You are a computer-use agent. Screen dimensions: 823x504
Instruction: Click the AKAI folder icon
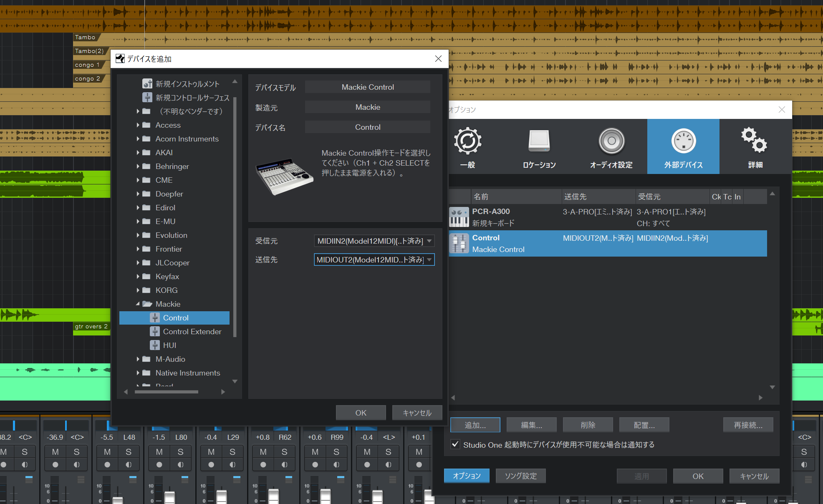(x=146, y=152)
